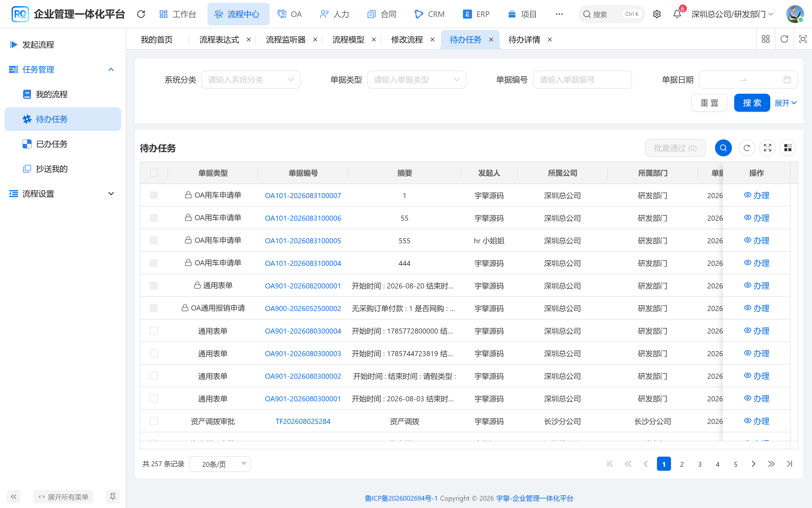Click the blue round search icon above the table
Image resolution: width=812 pixels, height=508 pixels.
tap(723, 148)
